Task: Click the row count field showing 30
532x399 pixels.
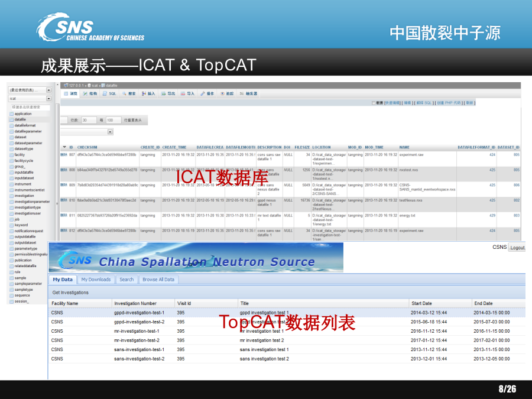Action: click(88, 120)
